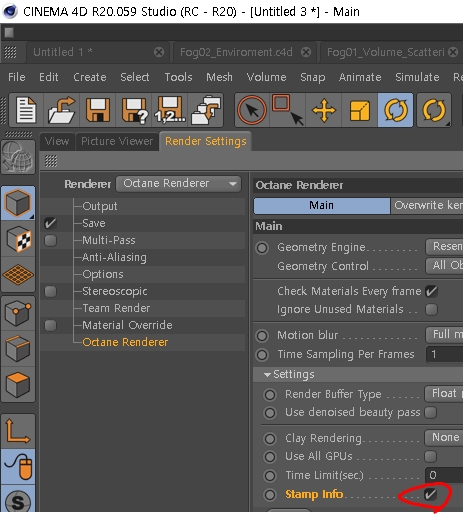This screenshot has height=514, width=463.
Task: Click the tab bar grip icon
Action: tap(10, 52)
